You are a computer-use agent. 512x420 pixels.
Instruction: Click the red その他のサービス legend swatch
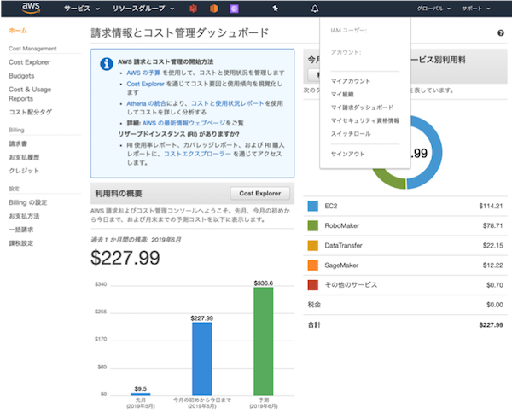pyautogui.click(x=313, y=285)
